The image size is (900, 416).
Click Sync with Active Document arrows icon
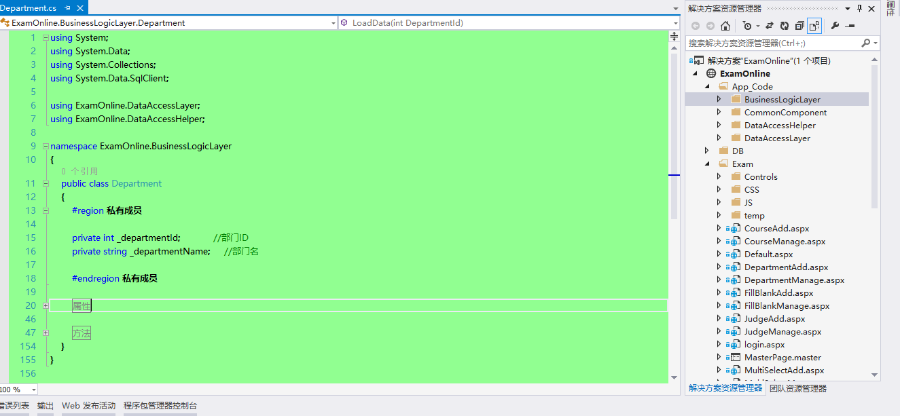770,26
